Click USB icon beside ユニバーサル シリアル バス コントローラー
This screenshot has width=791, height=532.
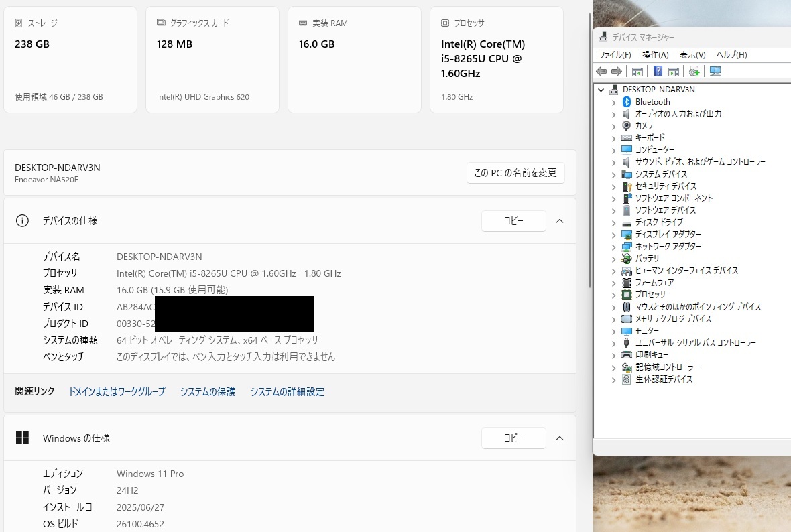[627, 343]
